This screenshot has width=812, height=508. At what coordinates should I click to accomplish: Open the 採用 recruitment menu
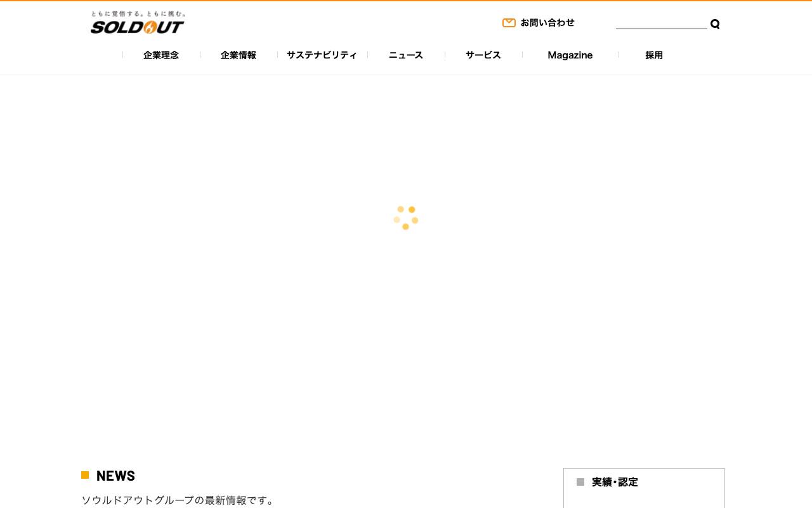tap(654, 55)
